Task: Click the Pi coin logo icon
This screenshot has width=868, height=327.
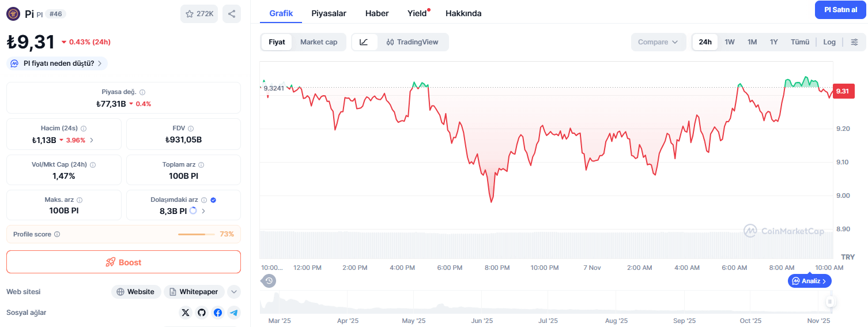Action: pos(13,13)
